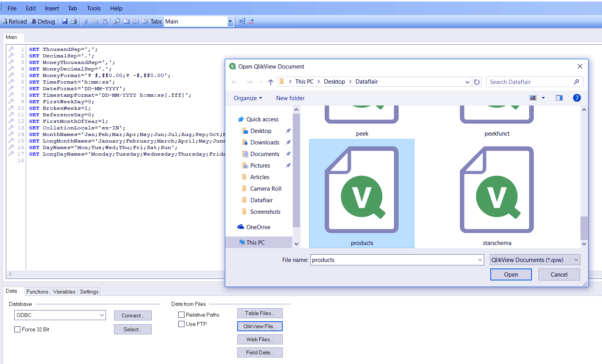Click the Open button in the dialog

(511, 274)
